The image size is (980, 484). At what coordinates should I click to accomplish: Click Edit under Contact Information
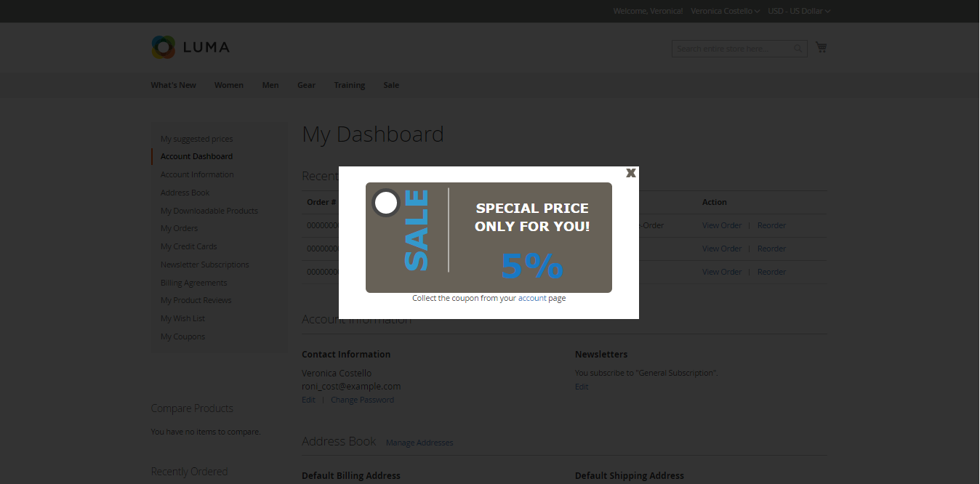click(309, 400)
